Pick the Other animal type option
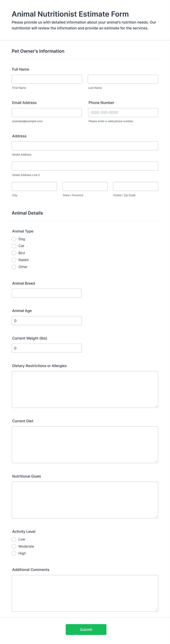The image size is (170, 644). [14, 267]
